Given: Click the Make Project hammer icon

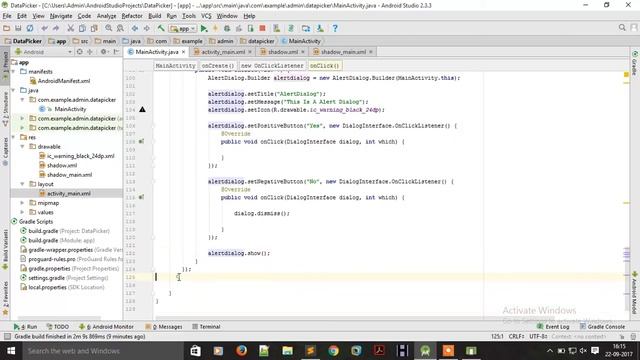Looking at the screenshot, I should point(161,28).
